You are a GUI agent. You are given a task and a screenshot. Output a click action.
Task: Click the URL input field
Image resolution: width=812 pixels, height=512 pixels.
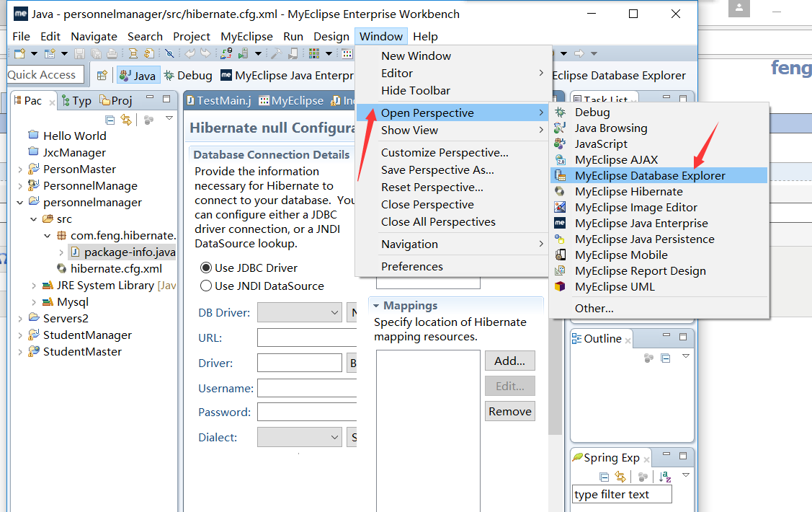tap(307, 337)
